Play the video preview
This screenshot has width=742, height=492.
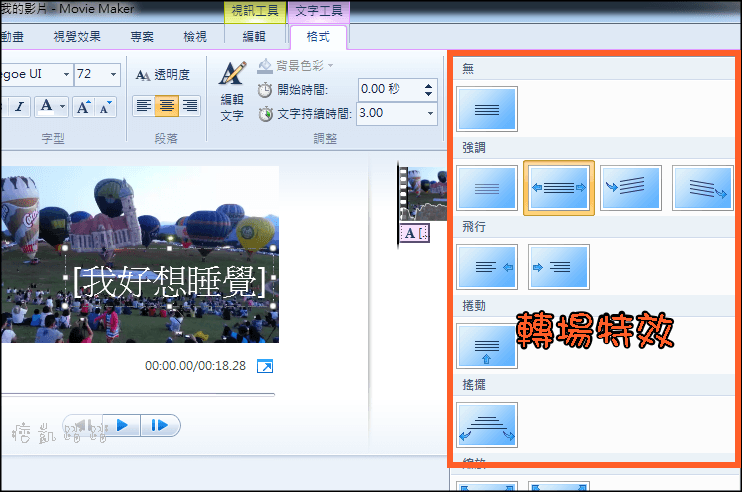122,425
